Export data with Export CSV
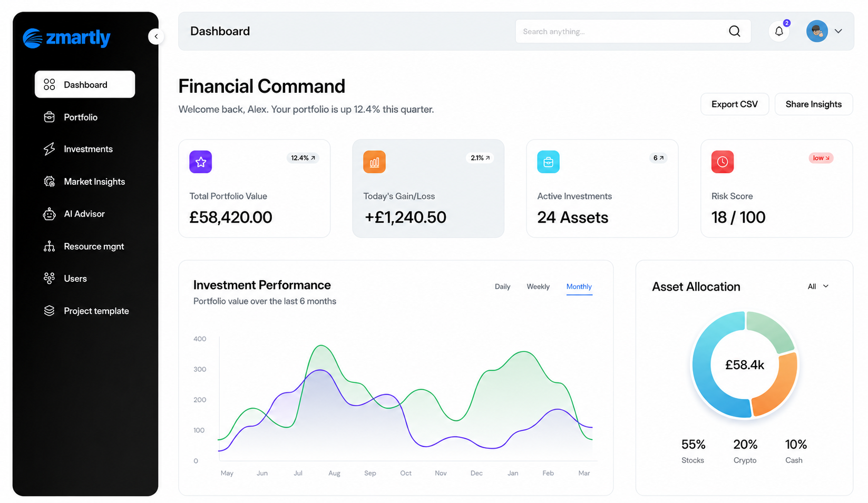 [735, 104]
